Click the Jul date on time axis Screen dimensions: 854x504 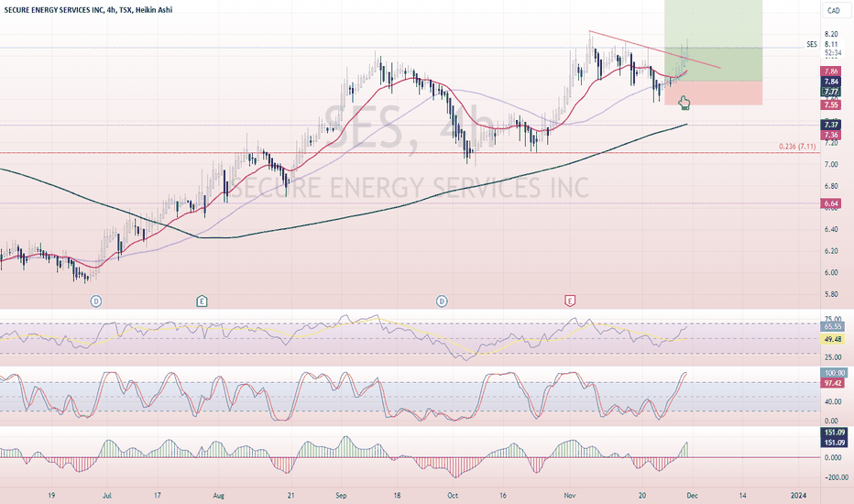pos(106,496)
